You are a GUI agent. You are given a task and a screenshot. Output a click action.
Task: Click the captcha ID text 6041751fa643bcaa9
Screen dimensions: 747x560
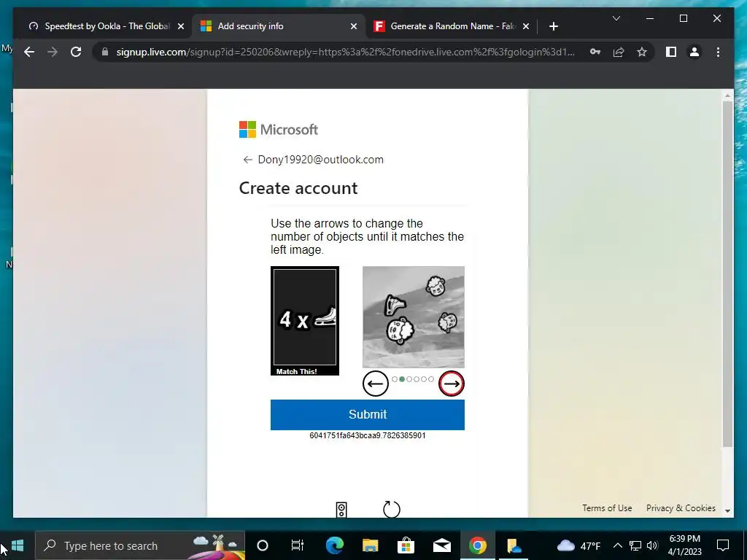pos(368,435)
